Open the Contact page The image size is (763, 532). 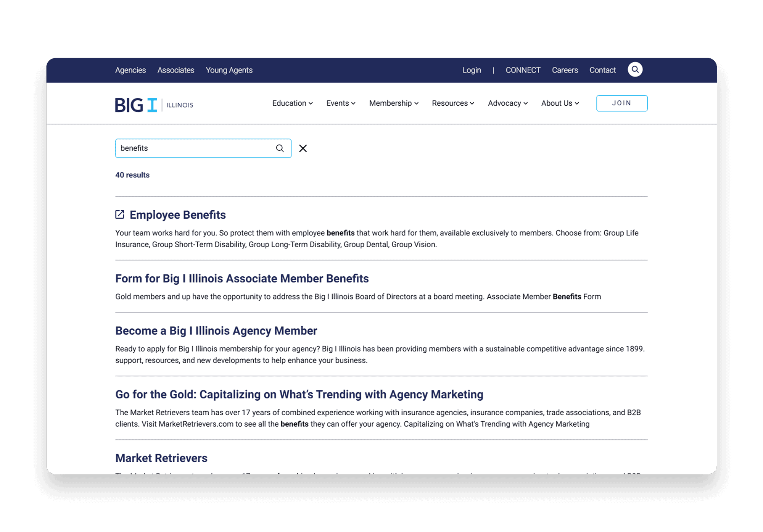click(x=603, y=70)
